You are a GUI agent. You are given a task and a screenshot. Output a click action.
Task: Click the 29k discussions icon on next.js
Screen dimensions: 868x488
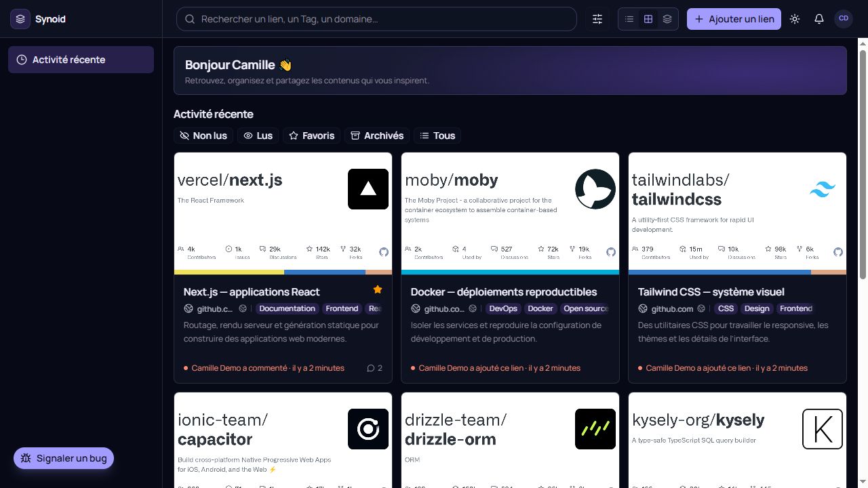coord(262,249)
